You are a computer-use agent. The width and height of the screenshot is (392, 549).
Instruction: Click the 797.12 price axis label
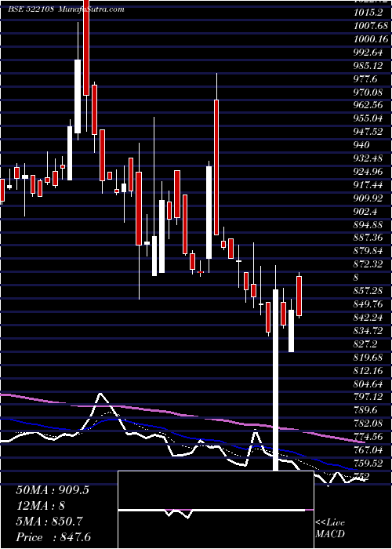(369, 397)
